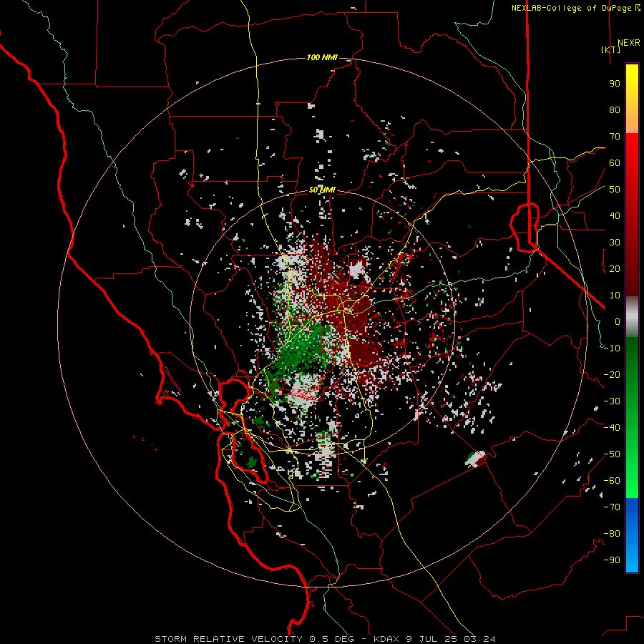Click the positive 50 scale value

point(615,190)
